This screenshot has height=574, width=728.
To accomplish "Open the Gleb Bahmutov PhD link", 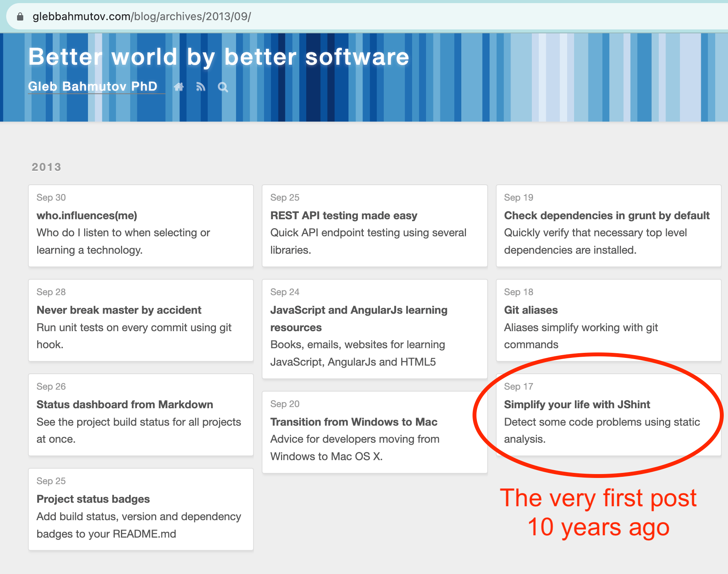I will 93,86.
